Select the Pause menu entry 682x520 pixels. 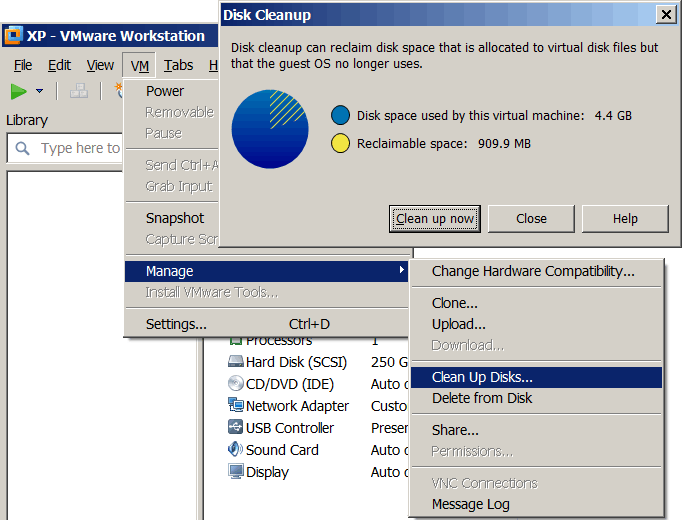click(x=171, y=133)
